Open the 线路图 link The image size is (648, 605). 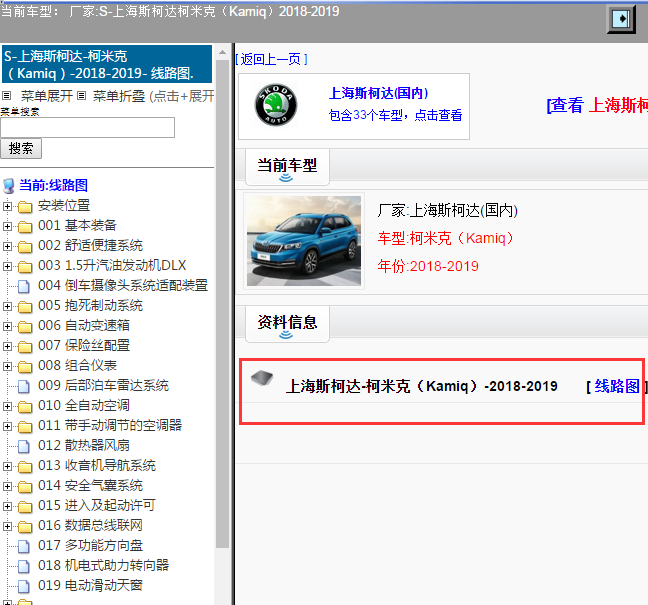616,386
